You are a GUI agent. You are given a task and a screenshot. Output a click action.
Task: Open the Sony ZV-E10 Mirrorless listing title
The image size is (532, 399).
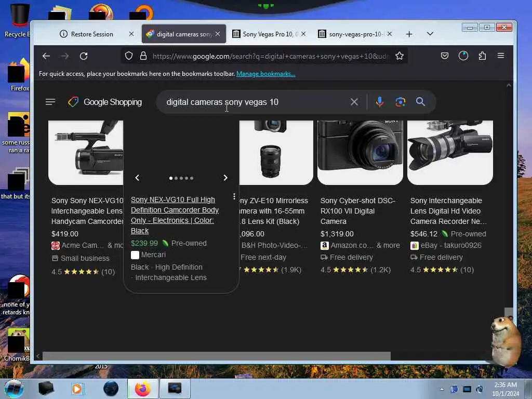click(273, 211)
